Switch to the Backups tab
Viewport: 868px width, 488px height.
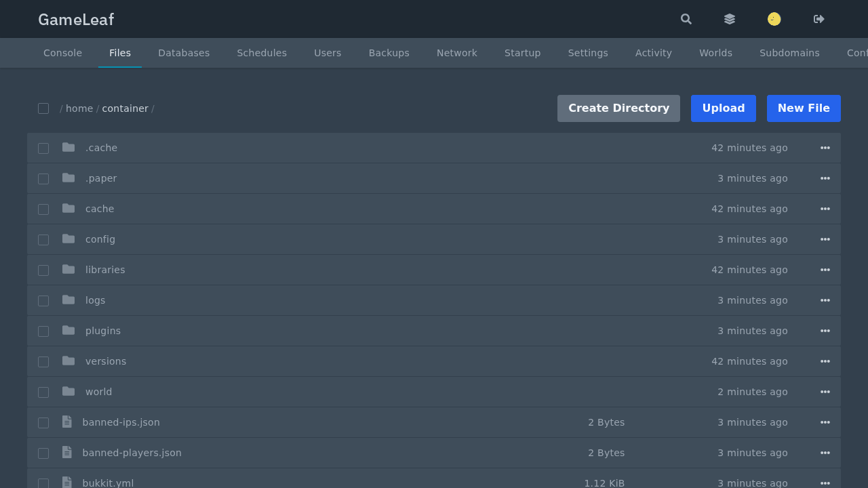pos(389,53)
